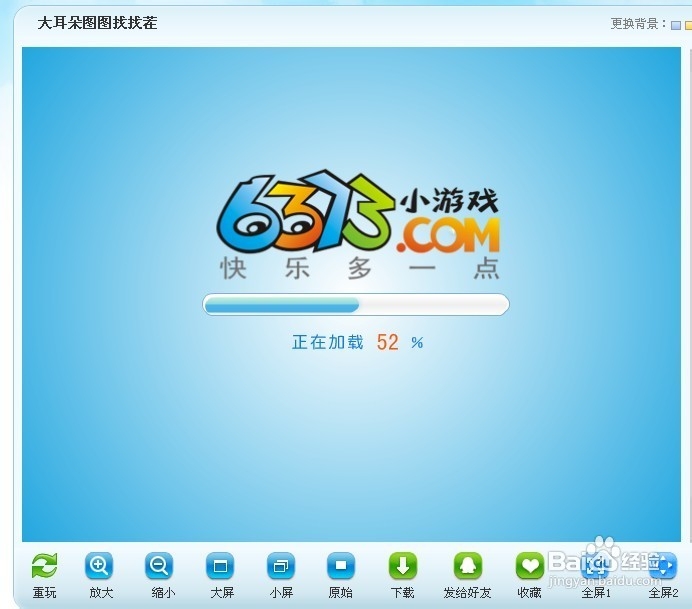Add to favorites with heart (收藏) icon
The width and height of the screenshot is (692, 609).
(530, 565)
